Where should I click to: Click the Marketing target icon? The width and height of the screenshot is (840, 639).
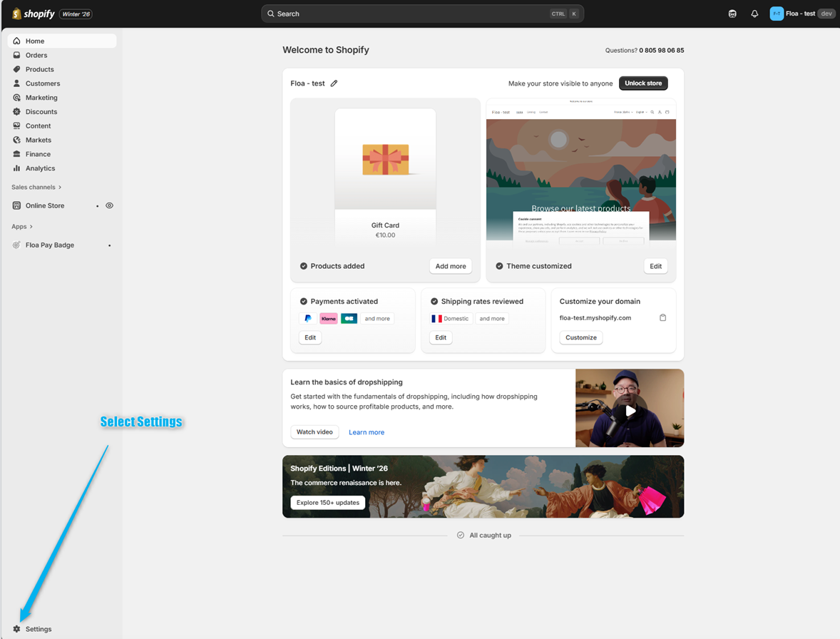(x=16, y=98)
